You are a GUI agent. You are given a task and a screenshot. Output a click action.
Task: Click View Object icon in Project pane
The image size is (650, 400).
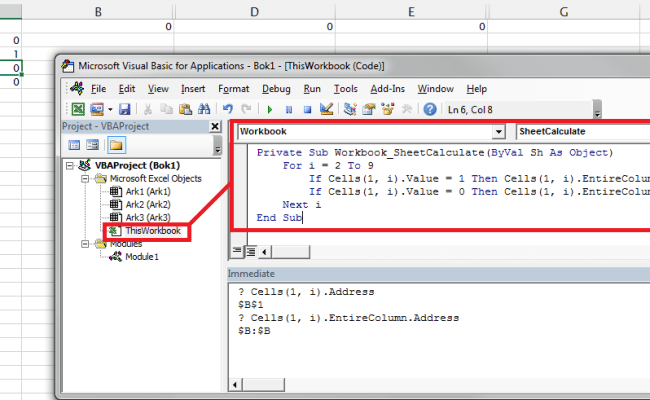pyautogui.click(x=92, y=145)
